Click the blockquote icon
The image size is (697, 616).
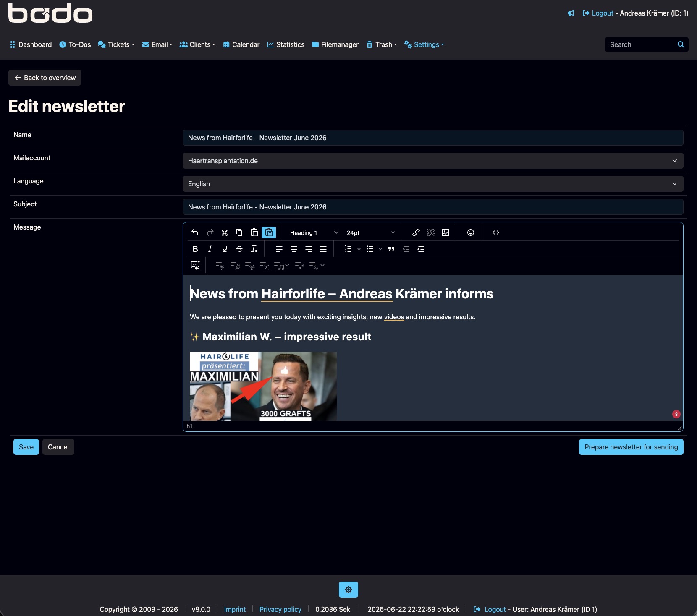[x=391, y=249]
